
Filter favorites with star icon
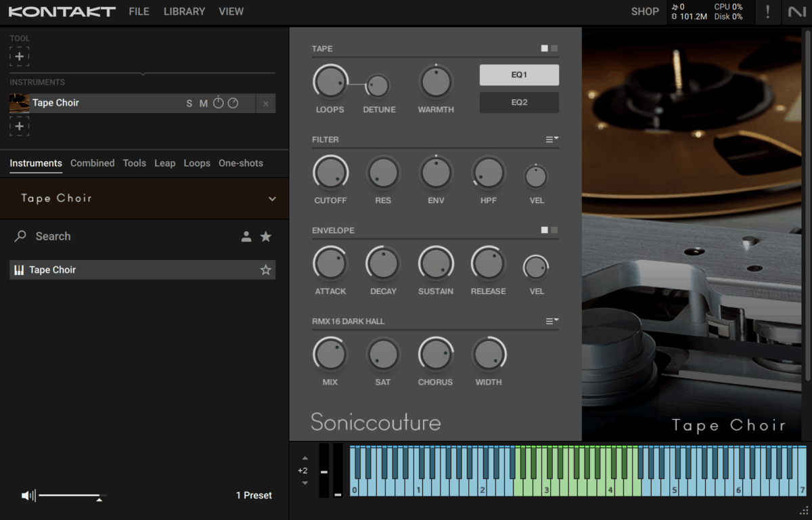[x=266, y=236]
